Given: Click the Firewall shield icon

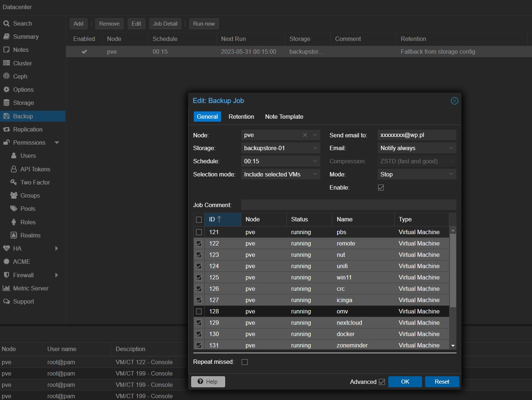Looking at the screenshot, I should pyautogui.click(x=6, y=275).
